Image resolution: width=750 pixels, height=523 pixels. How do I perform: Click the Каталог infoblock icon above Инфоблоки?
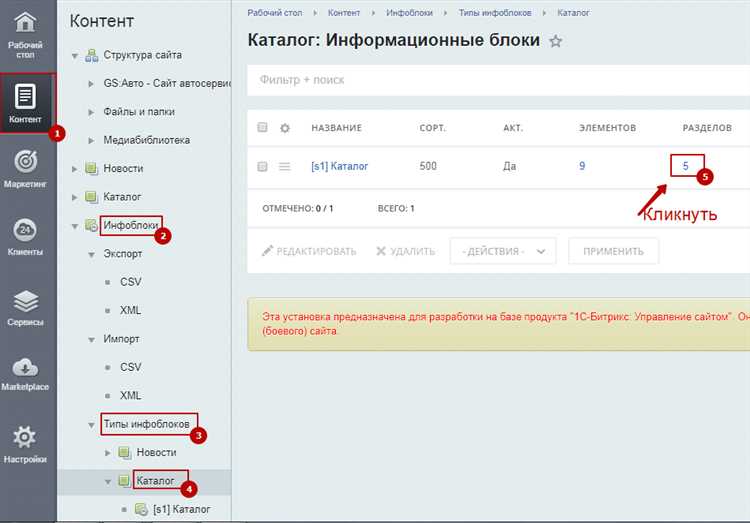(91, 197)
